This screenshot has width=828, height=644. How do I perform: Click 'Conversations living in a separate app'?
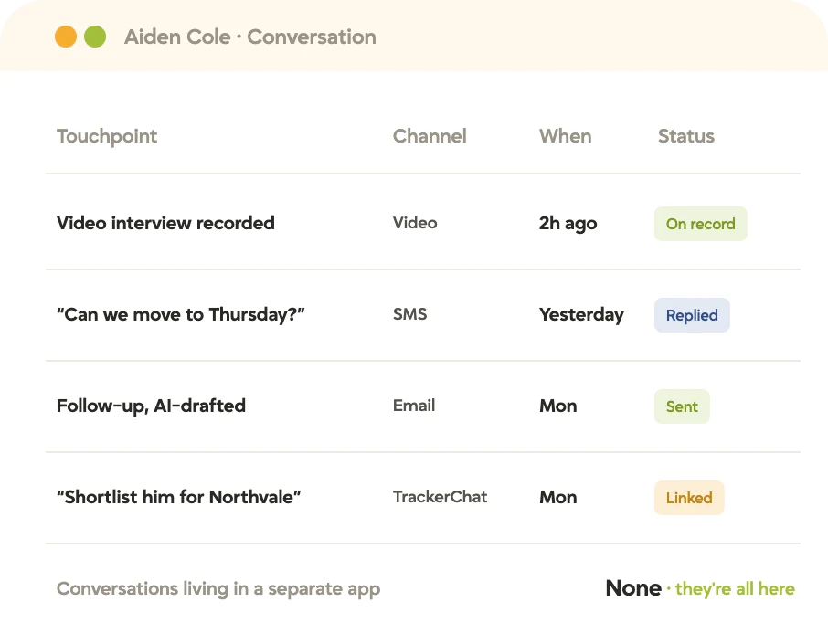pyautogui.click(x=218, y=588)
